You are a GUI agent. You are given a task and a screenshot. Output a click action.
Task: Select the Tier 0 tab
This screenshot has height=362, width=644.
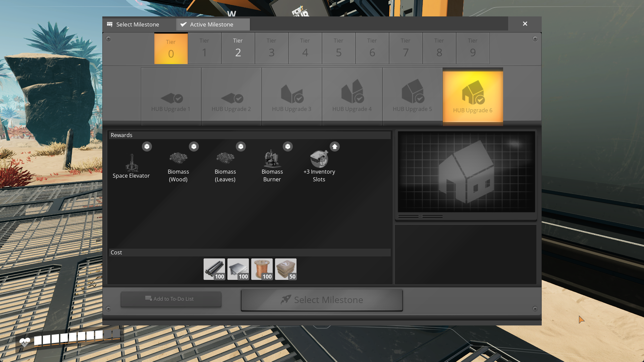171,48
